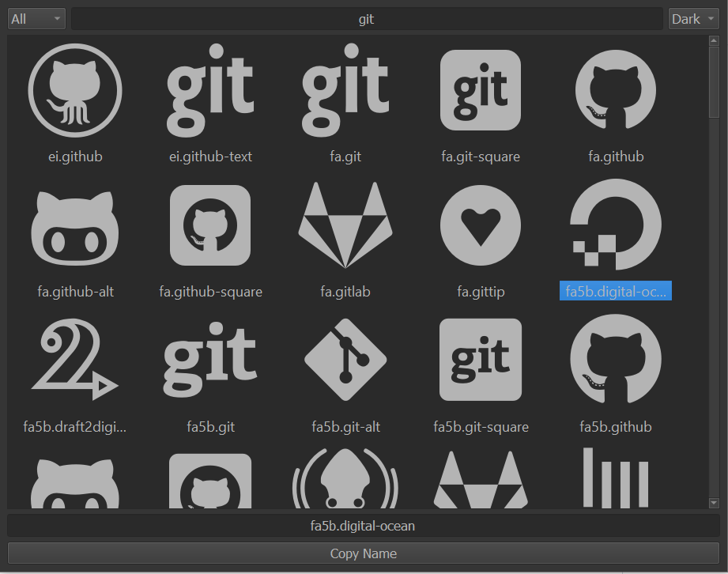Select the ei.github-text git icon
Image resolution: width=728 pixels, height=574 pixels.
click(210, 91)
